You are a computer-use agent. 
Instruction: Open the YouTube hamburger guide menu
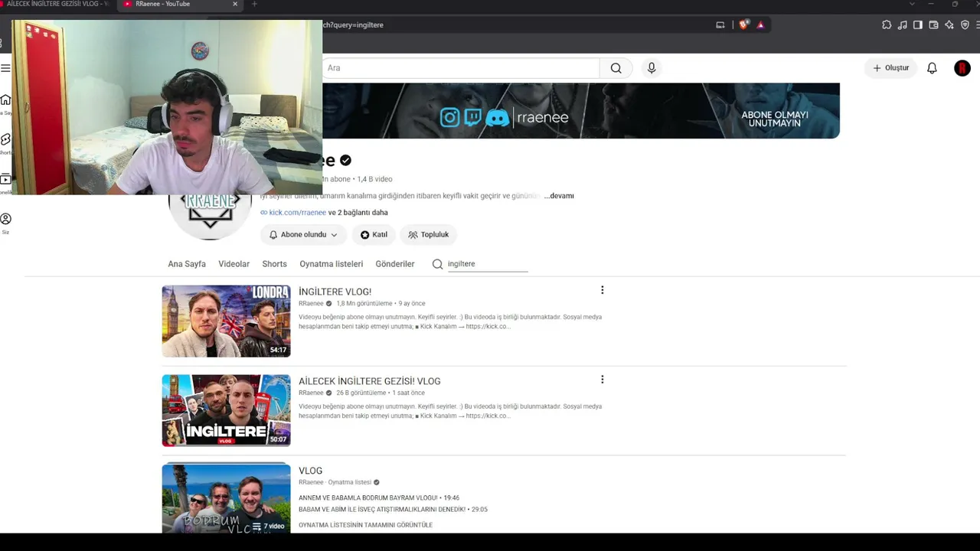(5, 68)
